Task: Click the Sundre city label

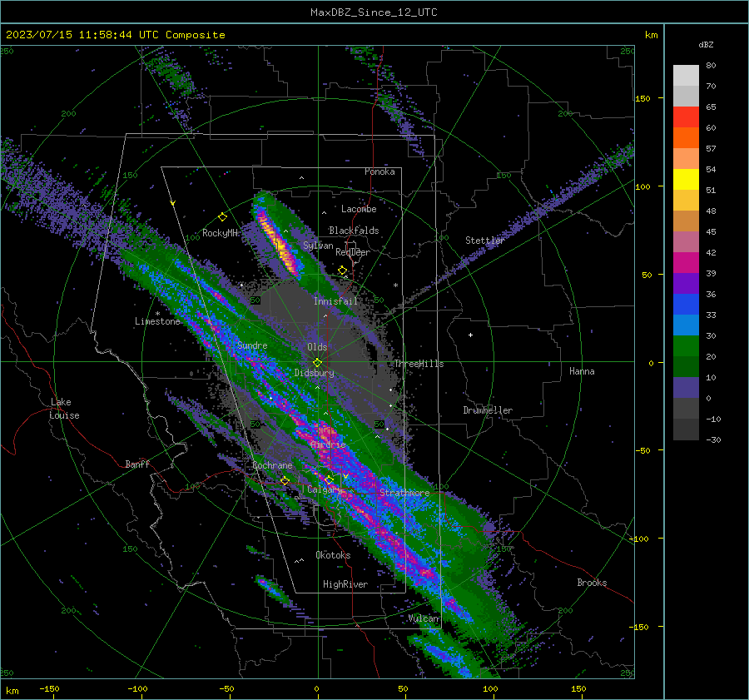Action: [x=252, y=345]
